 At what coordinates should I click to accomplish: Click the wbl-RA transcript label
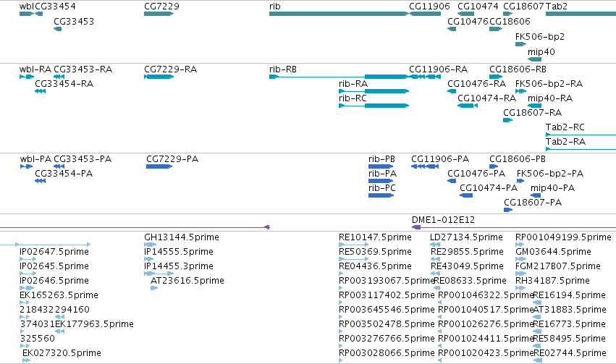[x=35, y=69]
